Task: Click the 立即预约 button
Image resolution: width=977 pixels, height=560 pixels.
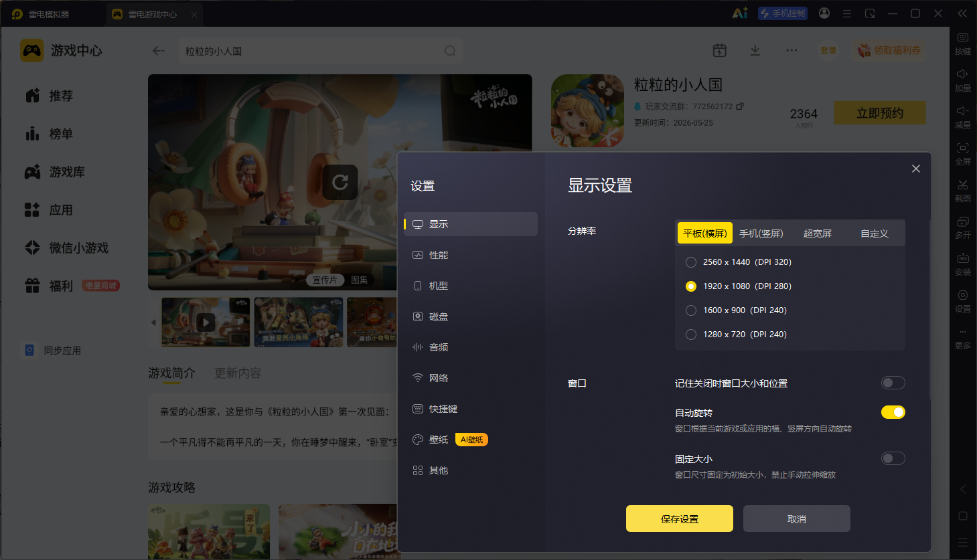Action: click(x=880, y=113)
